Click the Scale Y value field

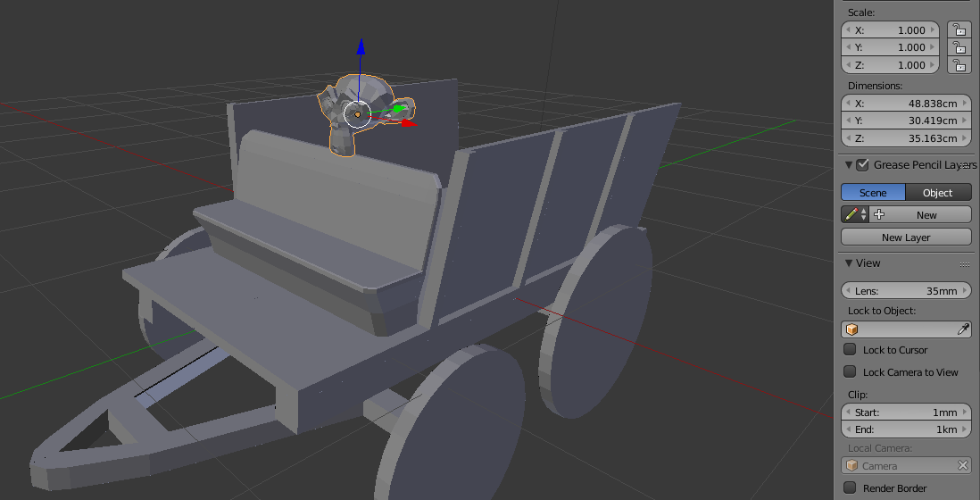click(x=891, y=46)
